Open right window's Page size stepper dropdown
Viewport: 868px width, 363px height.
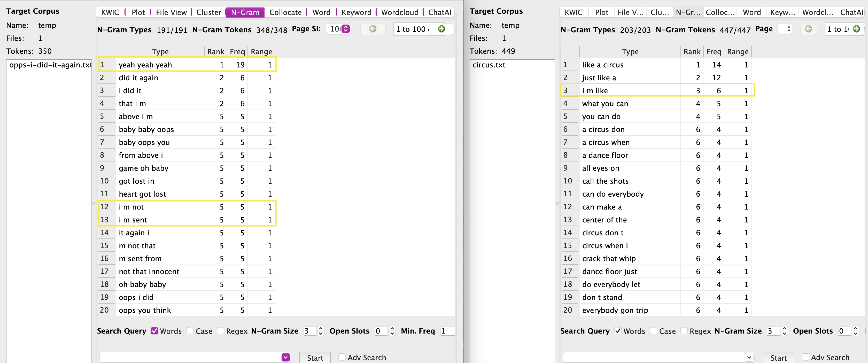[x=788, y=29]
